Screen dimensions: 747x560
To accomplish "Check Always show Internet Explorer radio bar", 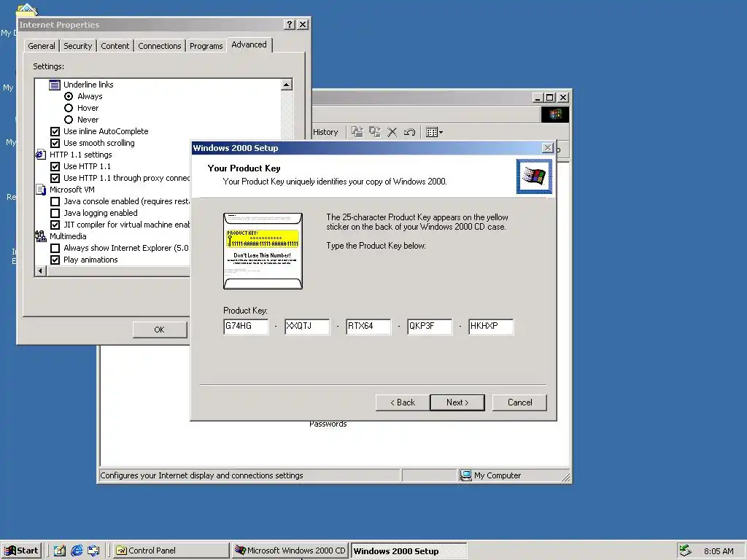I will coord(55,248).
